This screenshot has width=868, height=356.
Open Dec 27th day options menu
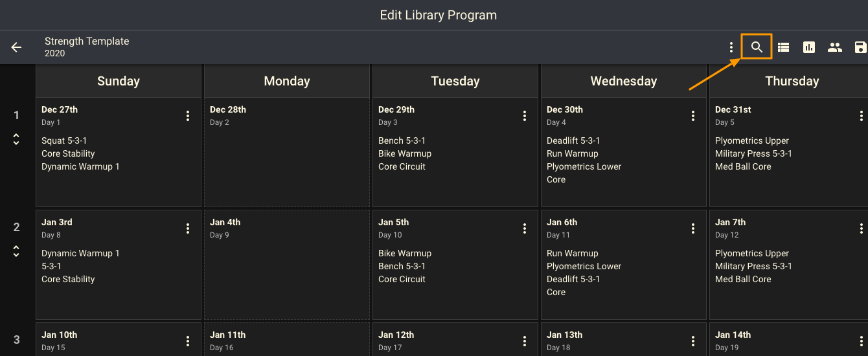click(x=188, y=116)
